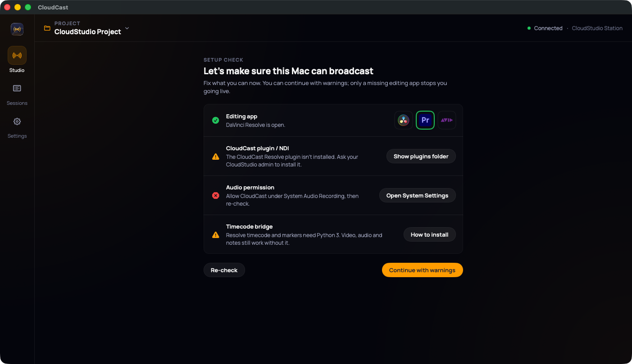Viewport: 632px width, 364px height.
Task: Click How to install button
Action: click(x=430, y=235)
